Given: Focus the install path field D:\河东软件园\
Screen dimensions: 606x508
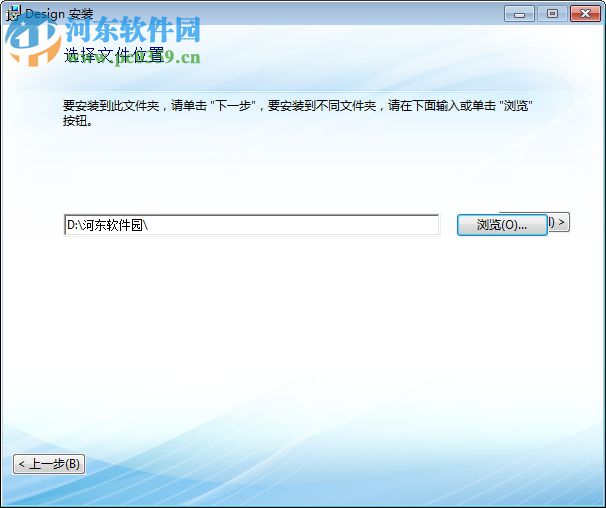Looking at the screenshot, I should click(252, 225).
